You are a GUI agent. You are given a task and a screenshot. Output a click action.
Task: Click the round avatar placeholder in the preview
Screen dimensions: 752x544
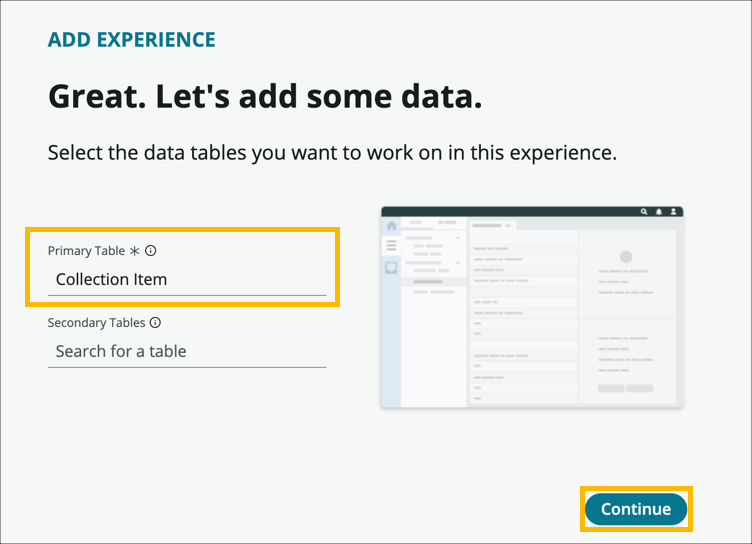click(x=626, y=257)
